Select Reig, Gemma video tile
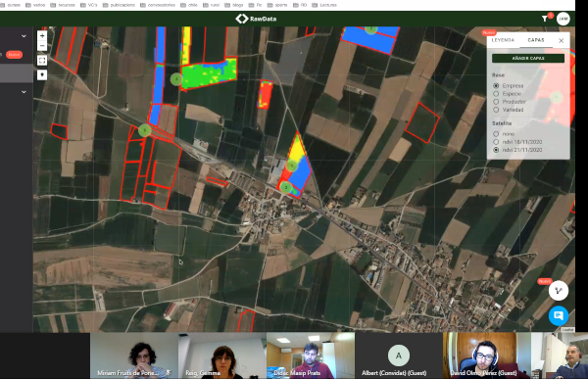Image resolution: width=588 pixels, height=379 pixels. click(x=222, y=355)
